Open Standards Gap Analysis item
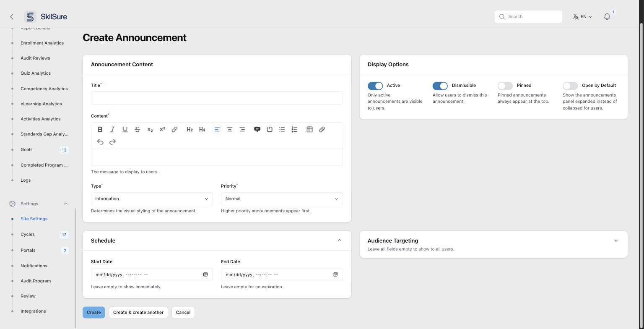Viewport: 644px width, 329px height. coord(44,134)
